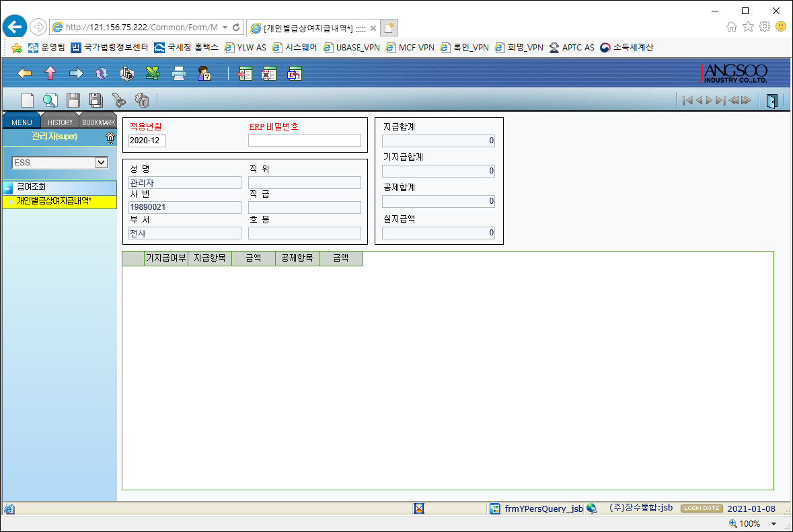The image size is (793, 532).
Task: Click the exit door icon
Action: click(x=771, y=101)
